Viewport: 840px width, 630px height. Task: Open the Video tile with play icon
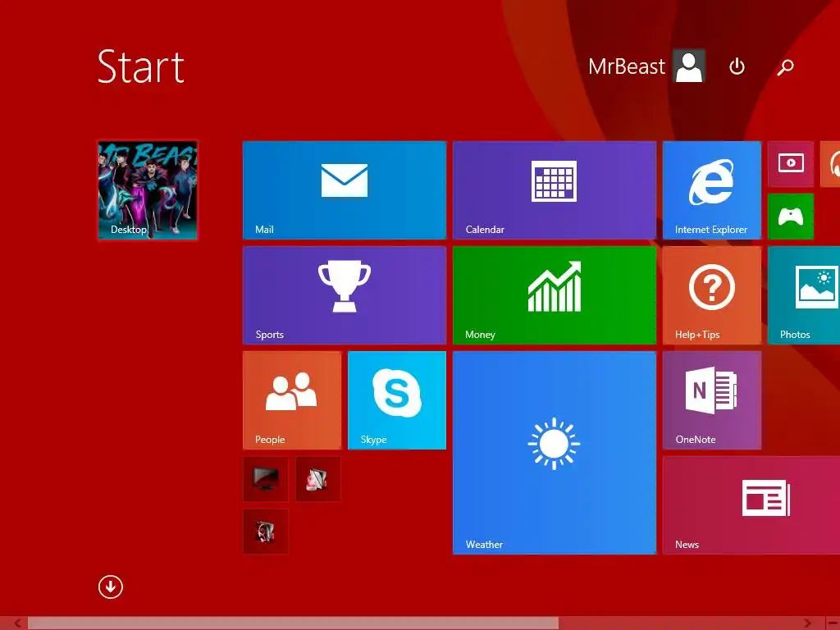click(x=791, y=164)
